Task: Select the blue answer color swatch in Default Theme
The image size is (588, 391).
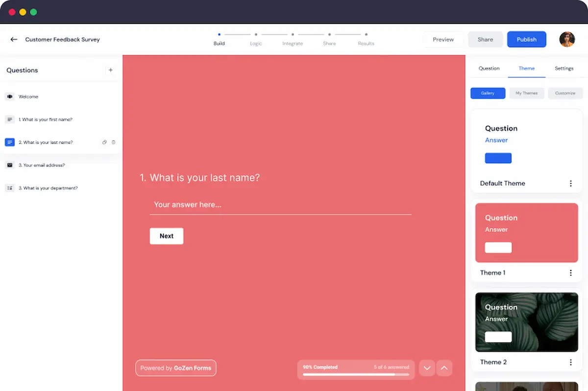Action: 498,158
